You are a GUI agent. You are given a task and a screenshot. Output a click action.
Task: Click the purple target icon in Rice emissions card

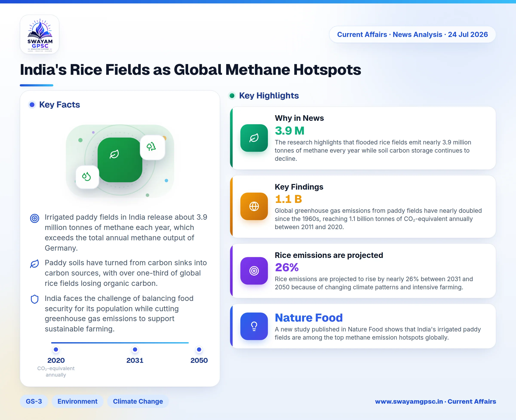pyautogui.click(x=254, y=271)
